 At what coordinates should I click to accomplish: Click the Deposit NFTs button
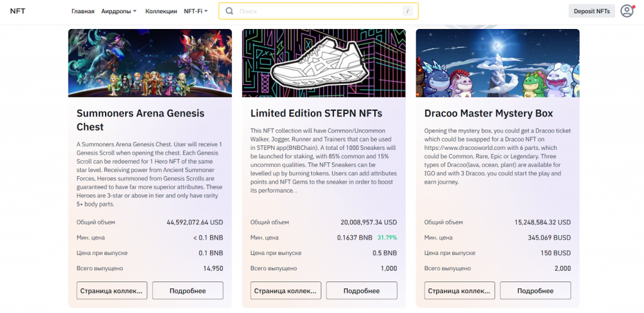591,11
